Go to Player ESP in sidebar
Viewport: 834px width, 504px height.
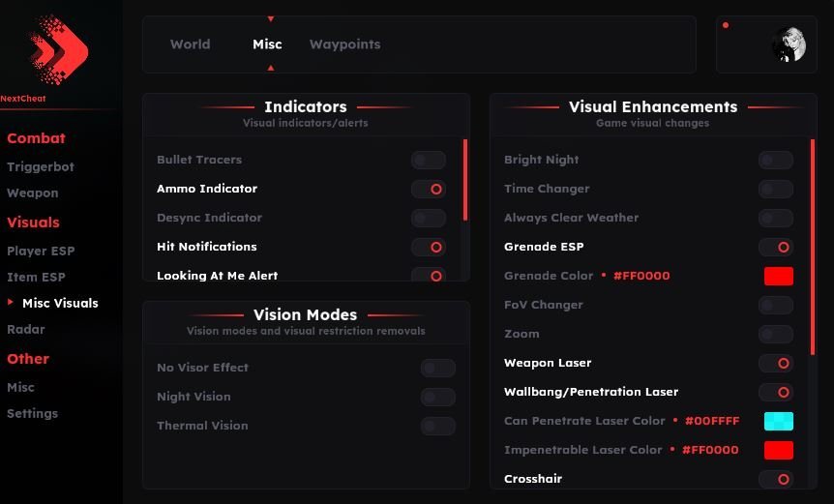(41, 251)
